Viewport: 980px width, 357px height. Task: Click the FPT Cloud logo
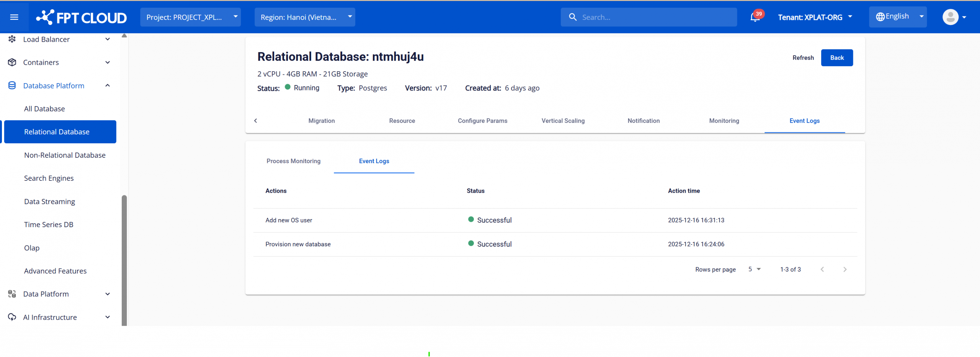[x=82, y=18]
